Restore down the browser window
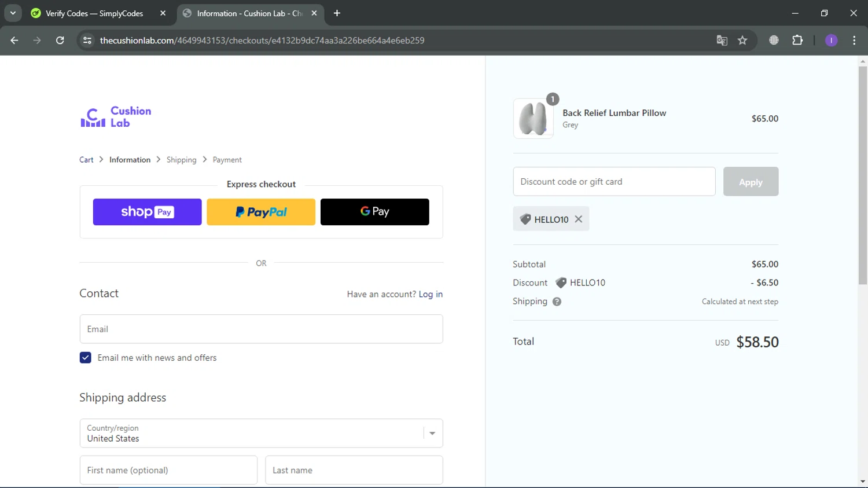The image size is (868, 488). tap(824, 13)
